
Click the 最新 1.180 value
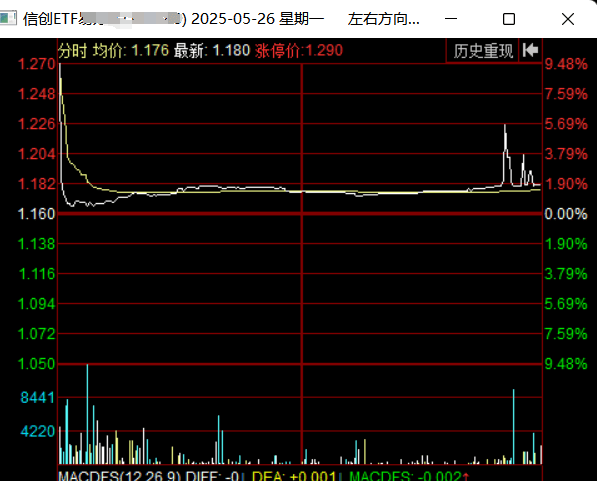[212, 51]
